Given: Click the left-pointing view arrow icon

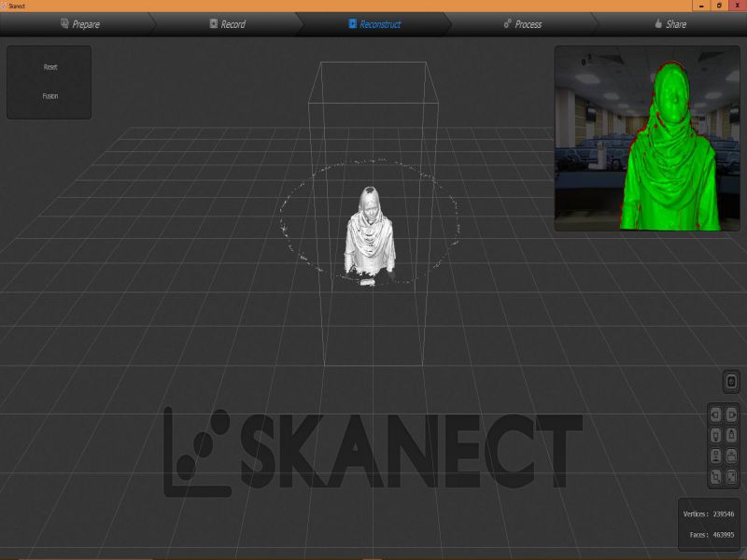Looking at the screenshot, I should (x=715, y=414).
